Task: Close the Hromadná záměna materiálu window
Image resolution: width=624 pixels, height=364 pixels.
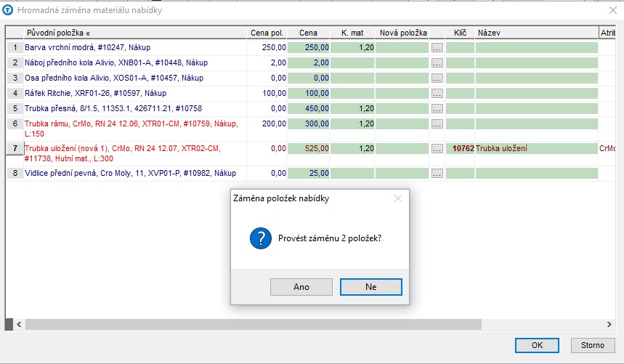Action: point(613,10)
